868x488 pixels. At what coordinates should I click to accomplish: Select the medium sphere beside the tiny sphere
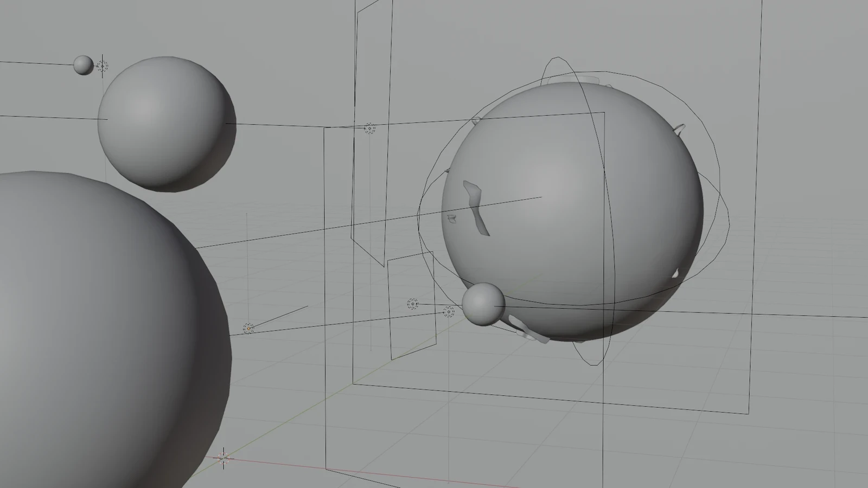tap(167, 123)
